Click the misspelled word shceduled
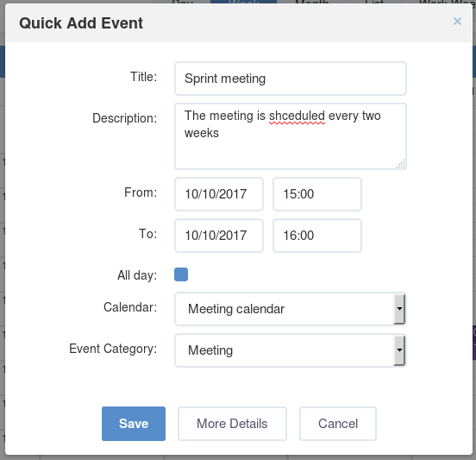 tap(297, 116)
